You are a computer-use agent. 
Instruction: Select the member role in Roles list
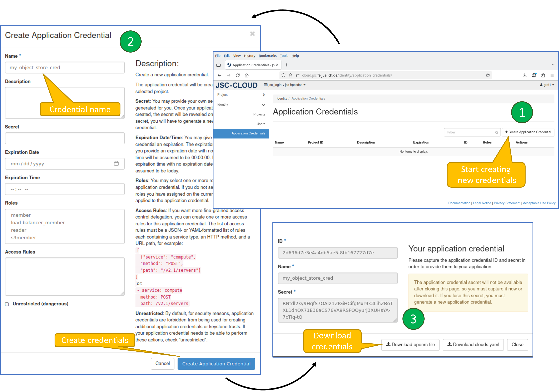pos(21,215)
